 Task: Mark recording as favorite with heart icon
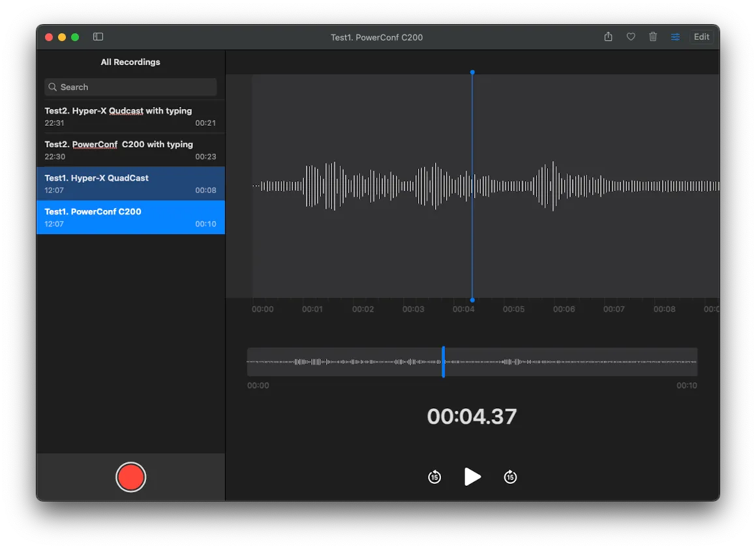point(631,37)
